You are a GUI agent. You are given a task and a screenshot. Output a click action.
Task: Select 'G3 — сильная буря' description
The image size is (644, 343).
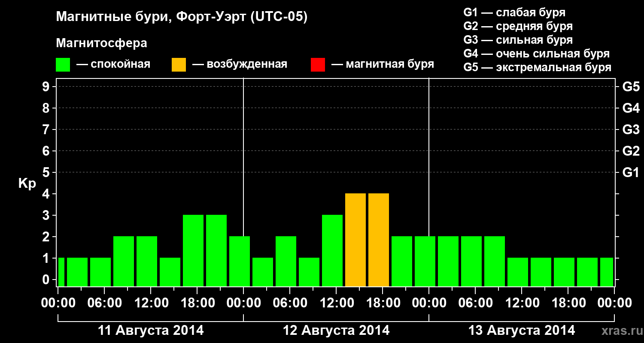[518, 40]
